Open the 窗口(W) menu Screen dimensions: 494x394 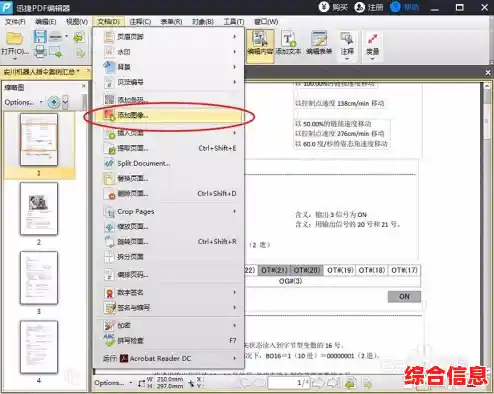coord(266,22)
